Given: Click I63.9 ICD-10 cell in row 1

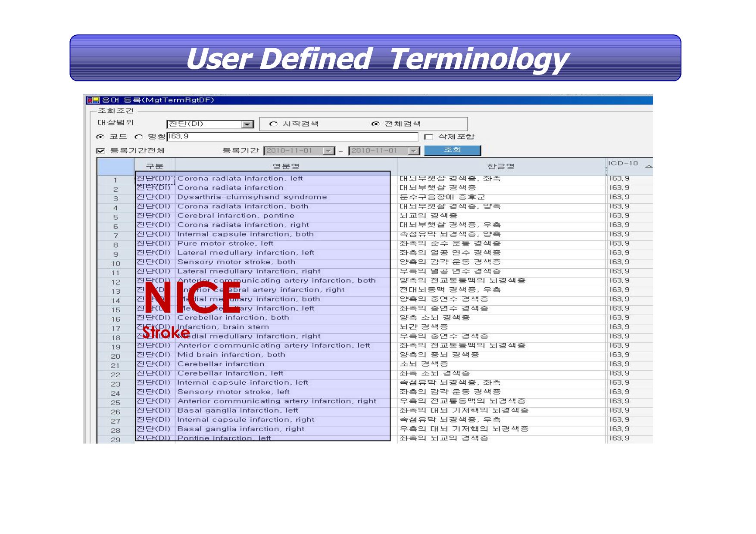Looking at the screenshot, I should click(629, 179).
